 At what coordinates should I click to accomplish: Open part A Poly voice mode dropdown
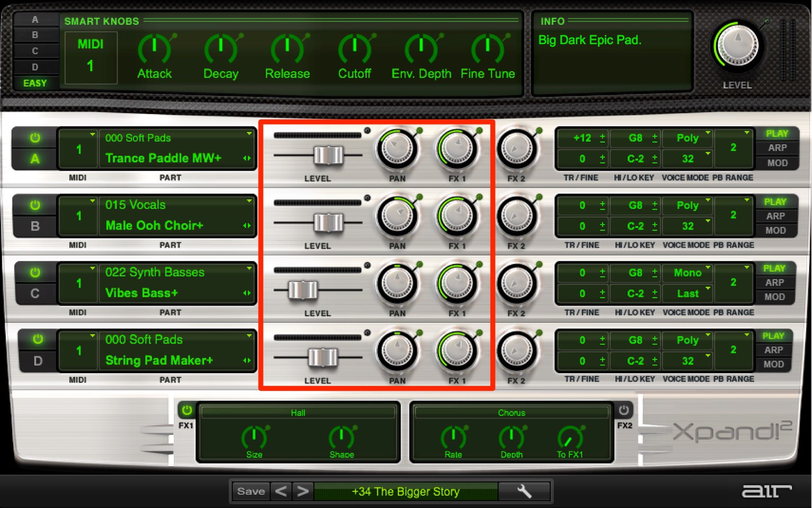point(687,138)
